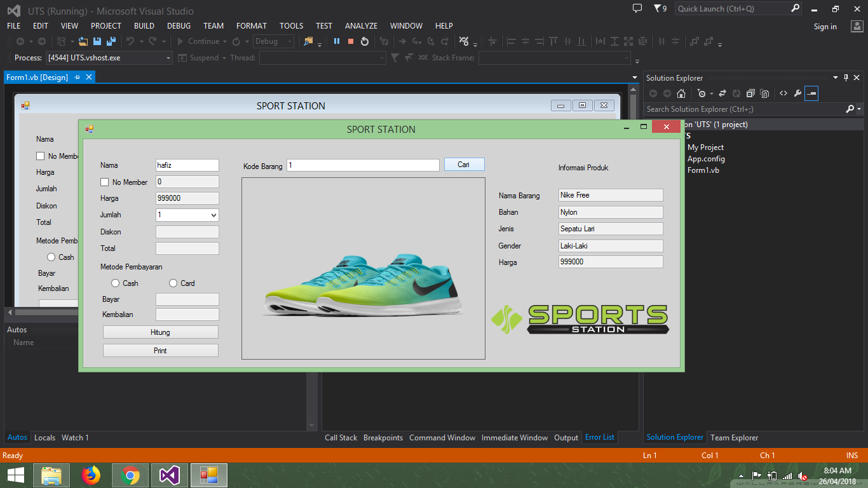The width and height of the screenshot is (868, 488).
Task: Open the Jumlah quantity dropdown
Action: pos(213,215)
